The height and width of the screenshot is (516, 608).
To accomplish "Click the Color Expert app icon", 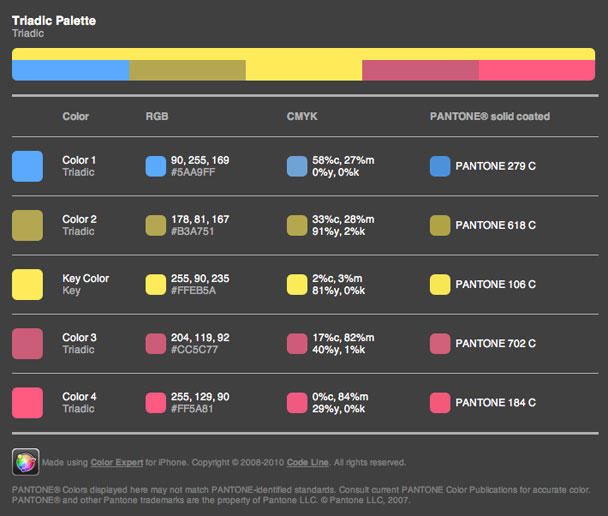I will pyautogui.click(x=26, y=461).
